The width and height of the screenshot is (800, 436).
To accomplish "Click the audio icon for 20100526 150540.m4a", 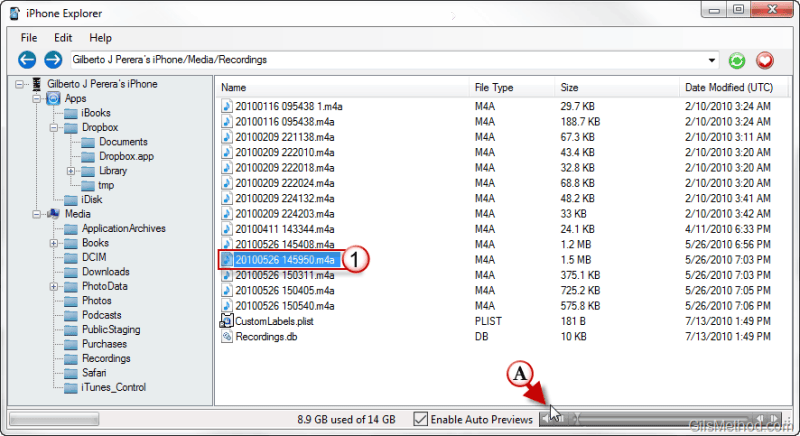I will 227,305.
